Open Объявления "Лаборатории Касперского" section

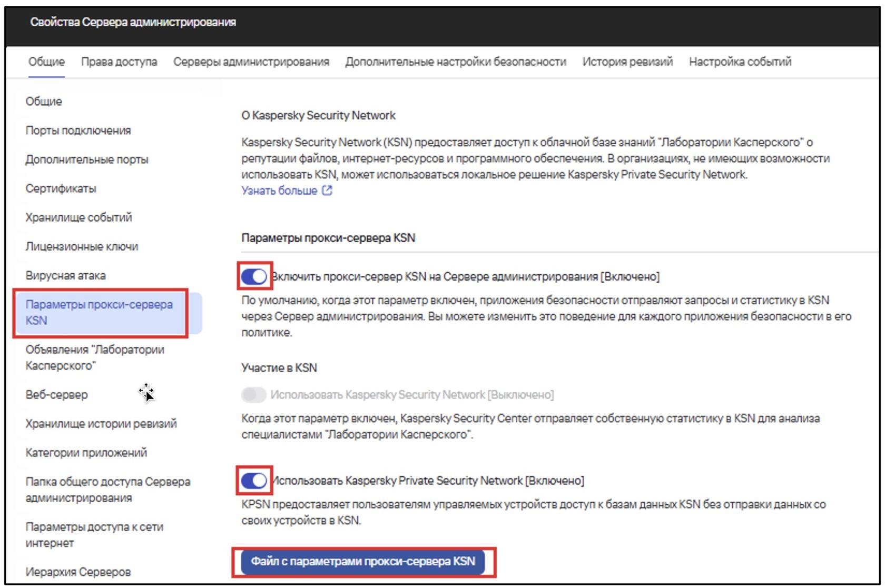(95, 357)
